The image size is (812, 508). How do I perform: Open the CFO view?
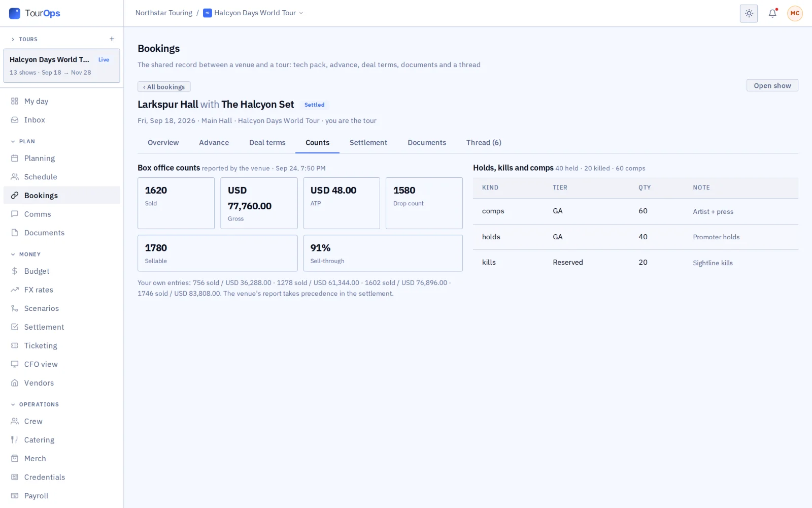click(61, 364)
